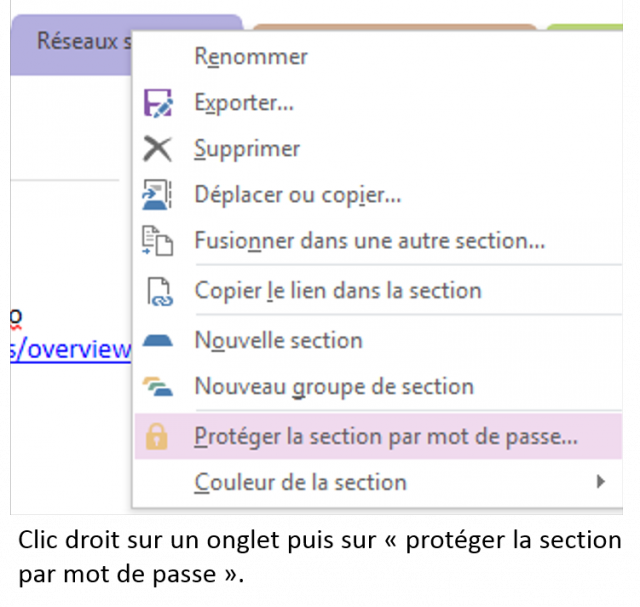Select Copier le lien dans la section
This screenshot has width=640, height=607.
click(x=338, y=291)
